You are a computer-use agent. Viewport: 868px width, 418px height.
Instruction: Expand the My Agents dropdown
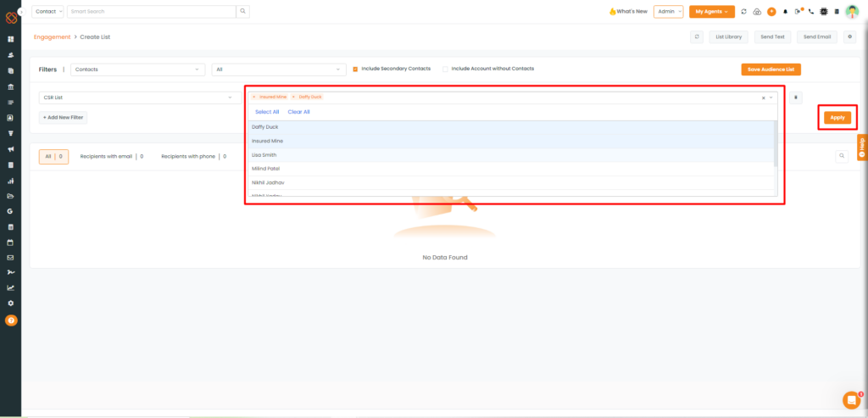pos(712,11)
